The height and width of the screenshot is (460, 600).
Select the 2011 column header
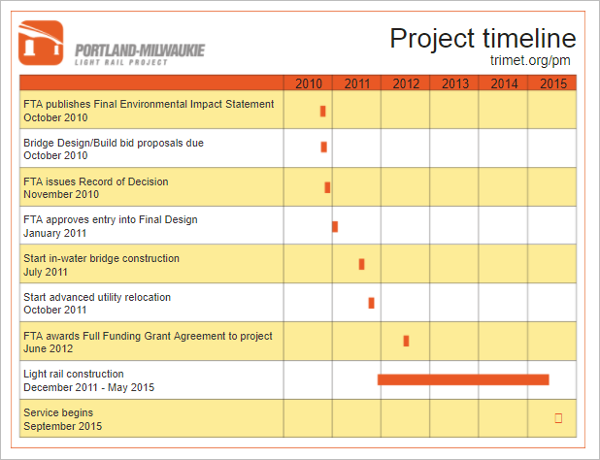coord(357,83)
